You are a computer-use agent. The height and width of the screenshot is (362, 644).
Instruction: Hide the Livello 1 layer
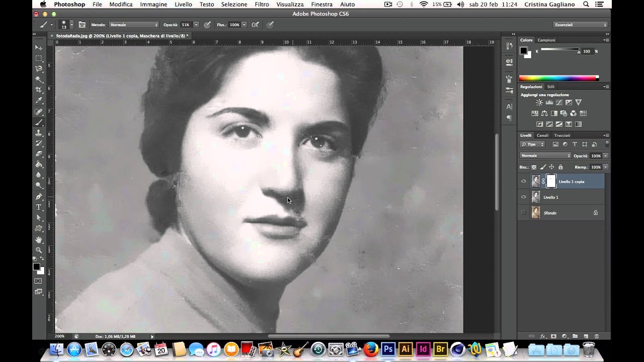tap(524, 197)
